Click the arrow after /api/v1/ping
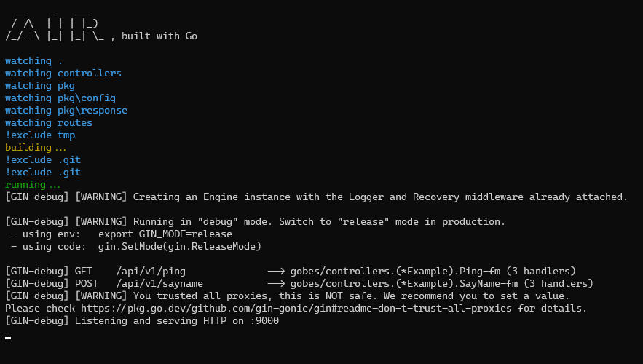 (276, 272)
